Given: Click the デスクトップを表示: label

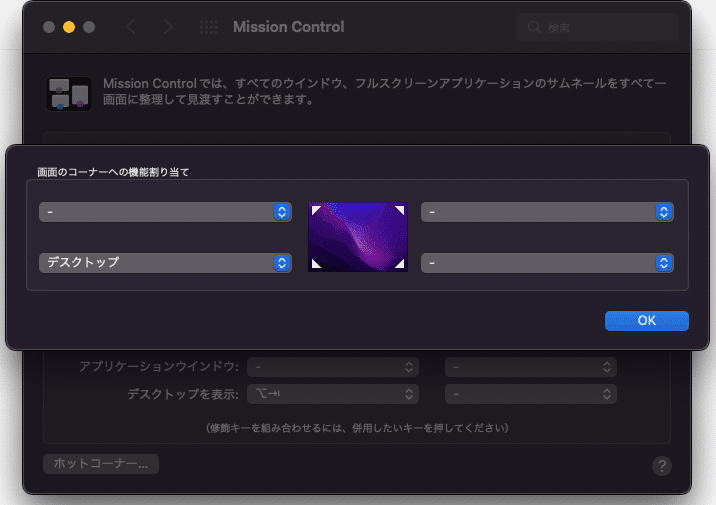Looking at the screenshot, I should point(183,394).
